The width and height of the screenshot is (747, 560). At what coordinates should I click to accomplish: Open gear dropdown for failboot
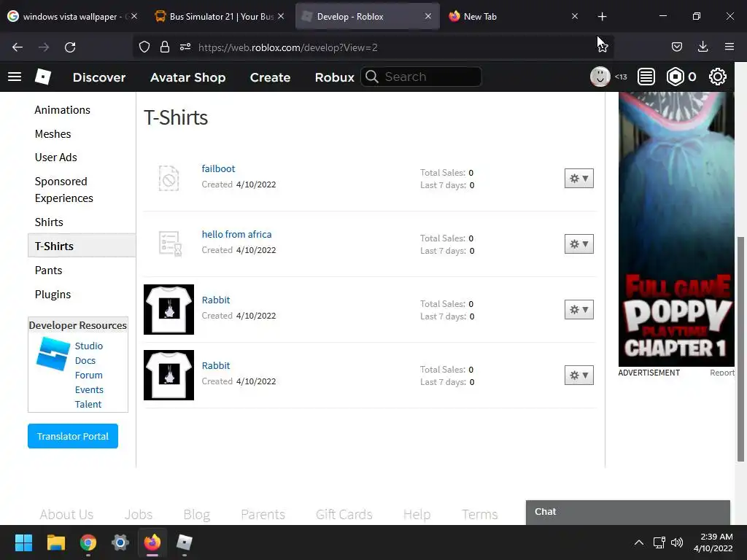[578, 179]
